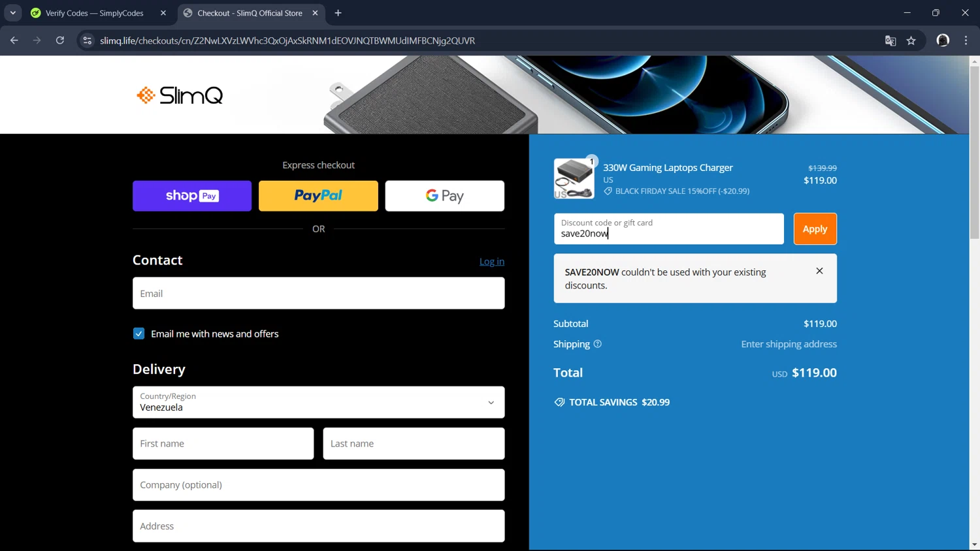
Task: Open a new browser tab
Action: pos(338,13)
